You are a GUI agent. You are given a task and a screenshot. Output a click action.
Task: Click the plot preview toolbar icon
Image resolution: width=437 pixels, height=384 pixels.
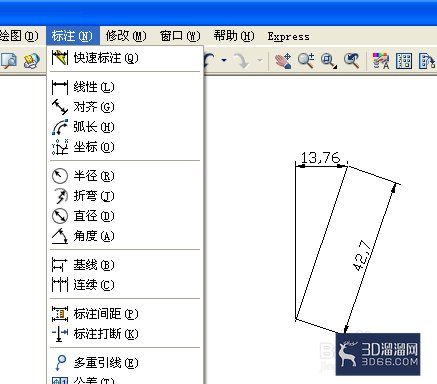9,61
